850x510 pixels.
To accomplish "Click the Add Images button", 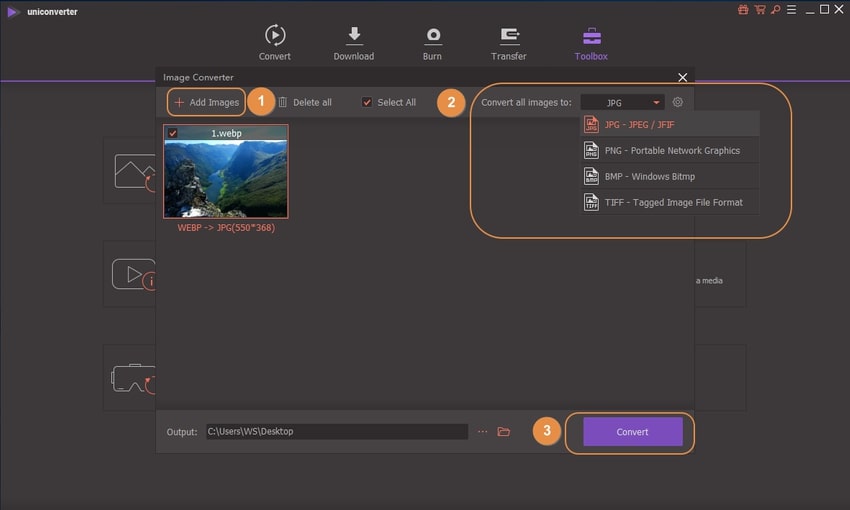I will pos(206,102).
